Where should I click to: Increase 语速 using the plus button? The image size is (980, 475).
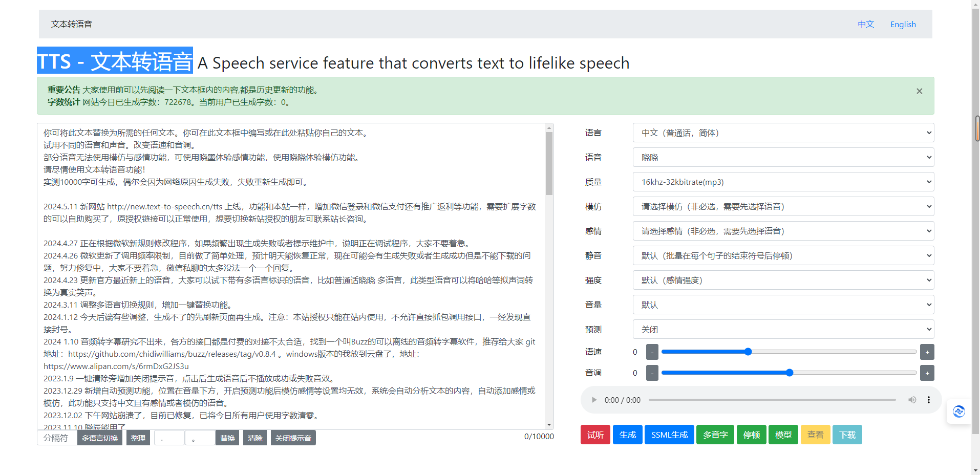click(927, 352)
